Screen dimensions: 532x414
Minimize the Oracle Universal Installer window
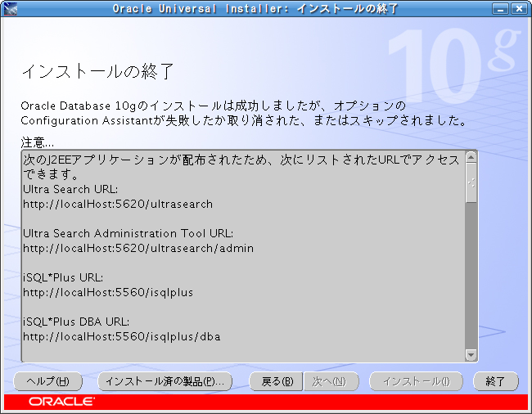coord(500,8)
